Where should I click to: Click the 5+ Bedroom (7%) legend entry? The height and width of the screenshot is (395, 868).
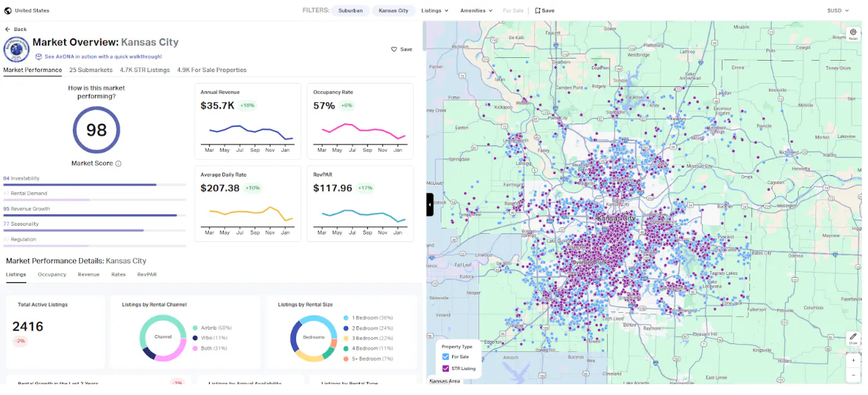[369, 359]
